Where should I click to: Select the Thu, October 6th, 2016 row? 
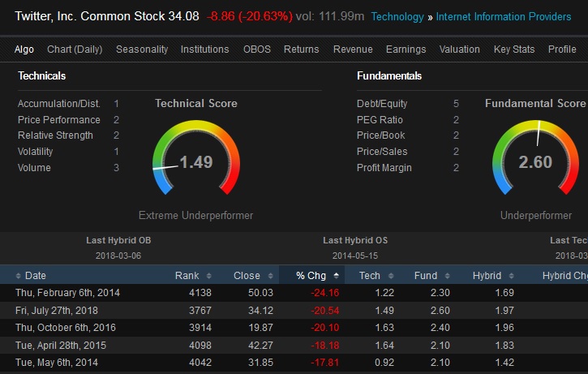click(294, 328)
